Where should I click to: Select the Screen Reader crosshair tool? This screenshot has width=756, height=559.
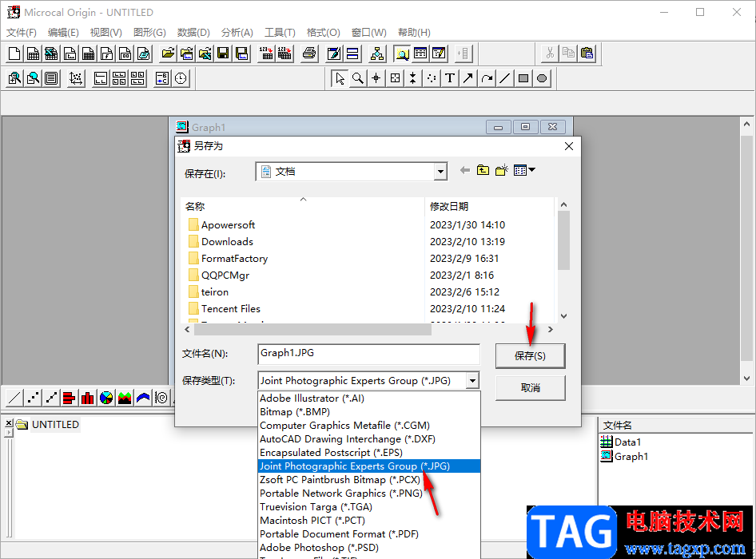coord(376,78)
